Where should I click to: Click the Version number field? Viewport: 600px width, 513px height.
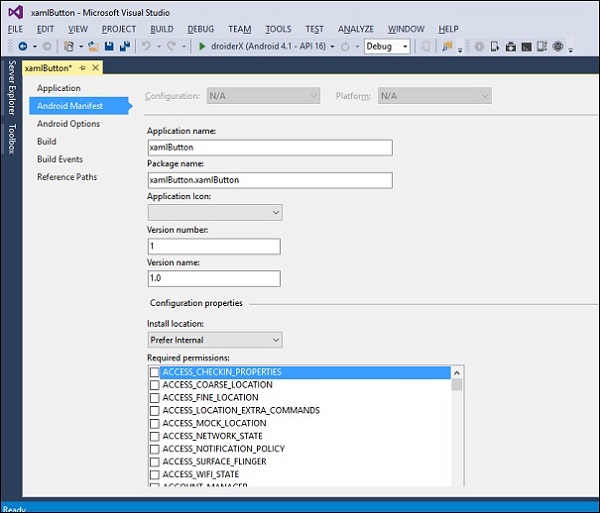click(x=214, y=246)
